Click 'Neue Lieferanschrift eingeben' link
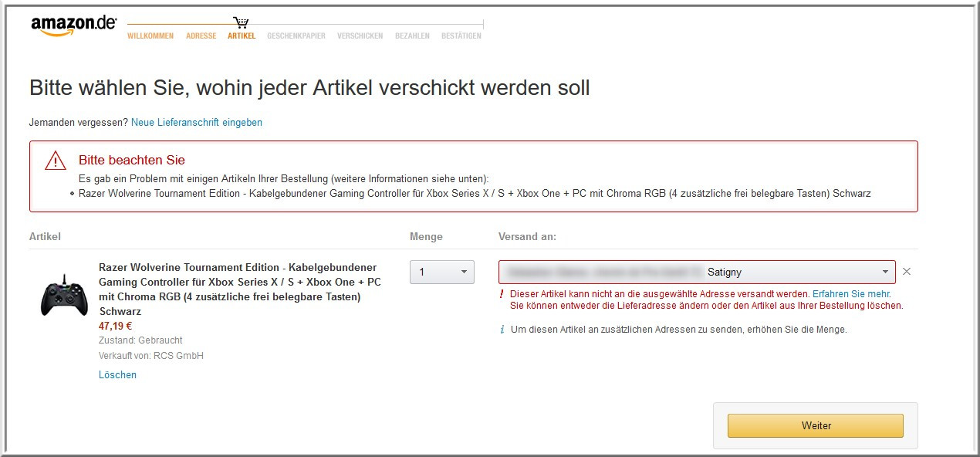Viewport: 980px width, 457px height. point(197,122)
